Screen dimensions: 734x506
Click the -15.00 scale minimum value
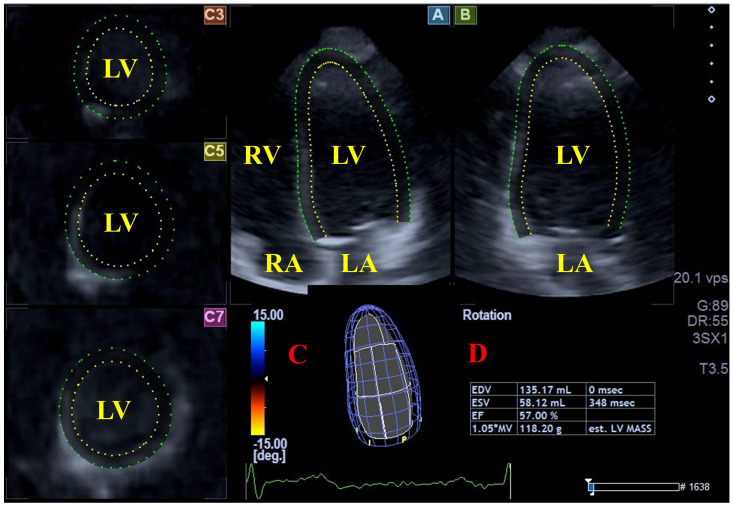tap(269, 443)
